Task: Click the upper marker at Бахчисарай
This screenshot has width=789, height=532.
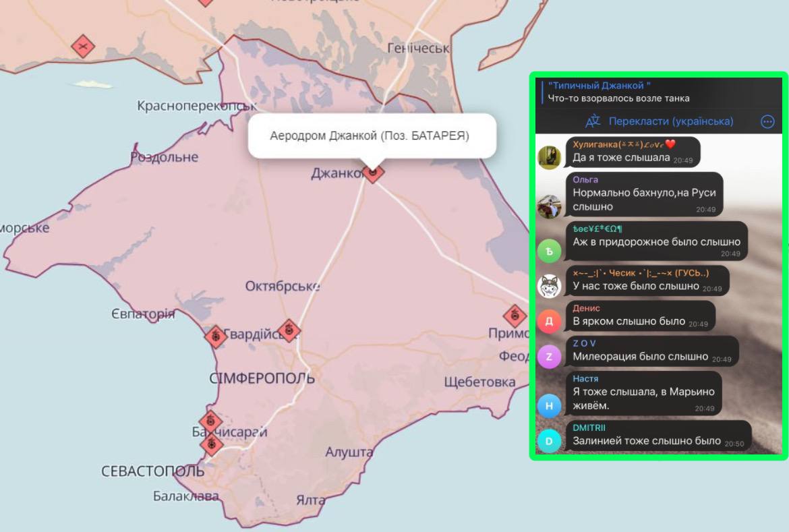Action: 210,422
